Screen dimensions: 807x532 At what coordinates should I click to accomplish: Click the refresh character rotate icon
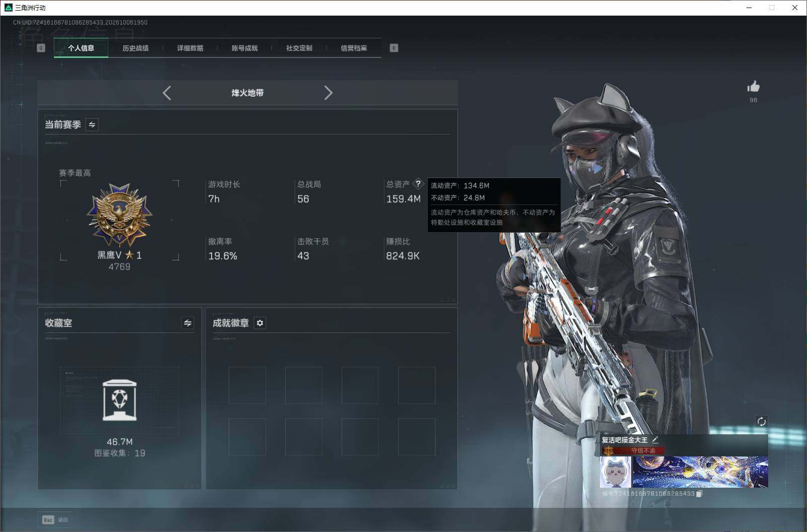pyautogui.click(x=761, y=421)
